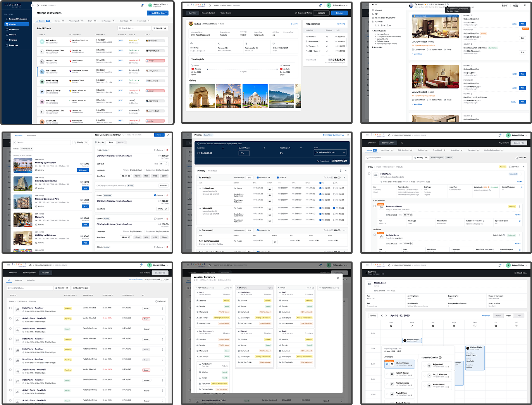The height and width of the screenshot is (405, 532).
Task: Open Forecast Dashboard in the sidebar
Action: (x=17, y=19)
